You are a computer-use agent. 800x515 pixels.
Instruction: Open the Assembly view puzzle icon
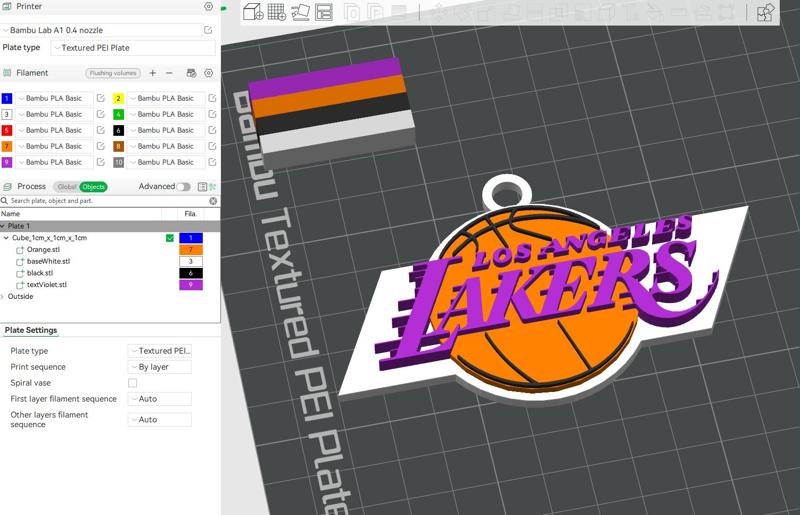(x=765, y=13)
